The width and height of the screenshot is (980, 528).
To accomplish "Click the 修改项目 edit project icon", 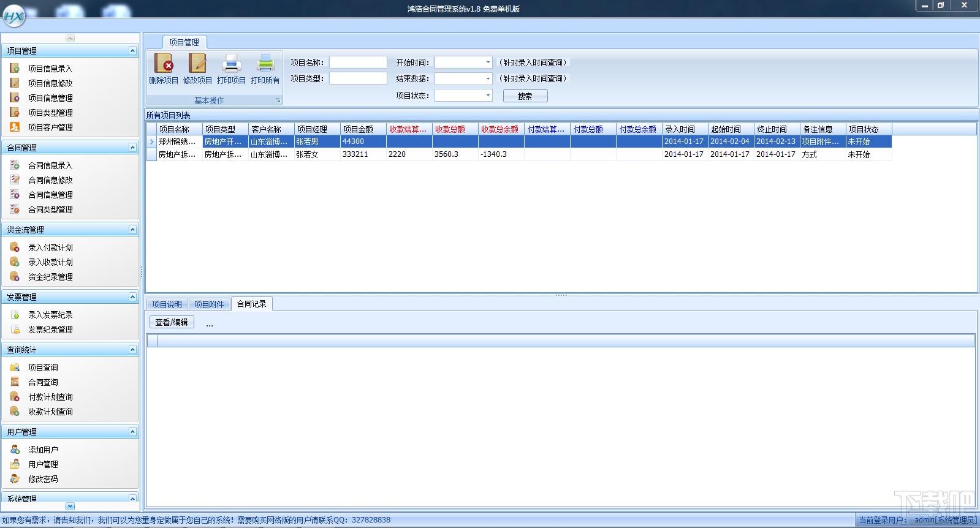I will click(197, 69).
